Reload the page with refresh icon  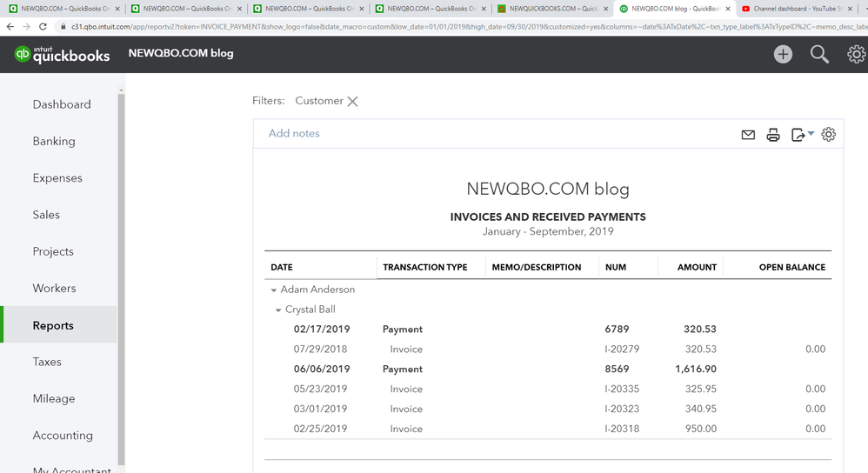pos(43,27)
